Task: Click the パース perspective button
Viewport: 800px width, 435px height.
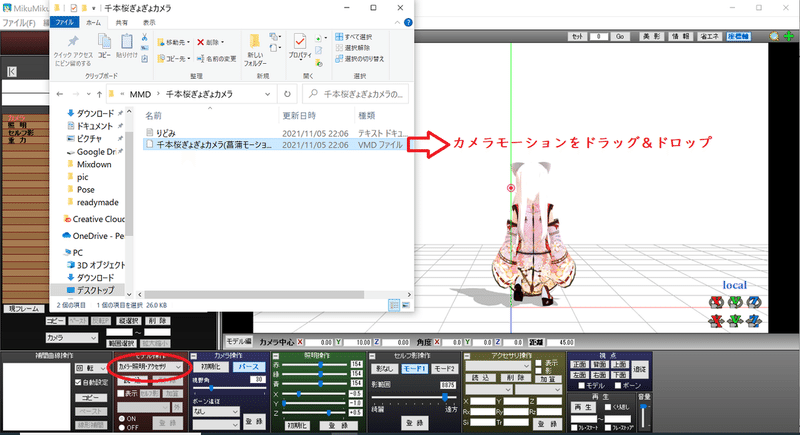Action: point(249,367)
